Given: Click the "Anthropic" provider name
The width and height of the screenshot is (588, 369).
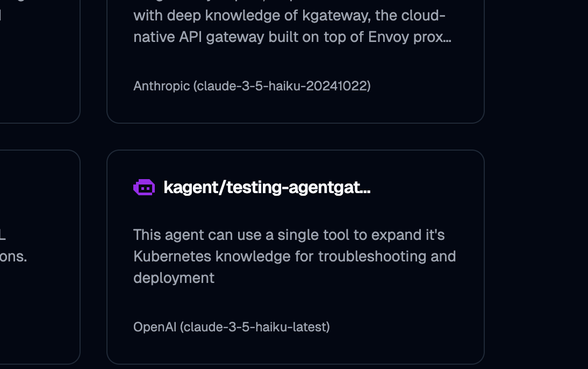Looking at the screenshot, I should tap(161, 86).
